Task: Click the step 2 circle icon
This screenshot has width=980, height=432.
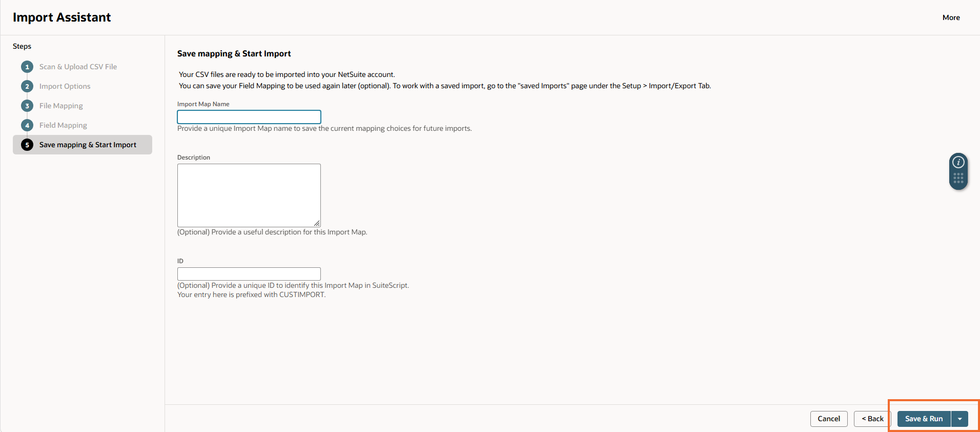Action: click(27, 86)
